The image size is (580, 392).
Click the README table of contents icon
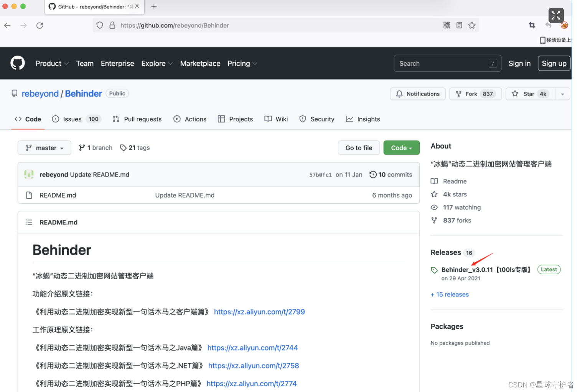[29, 222]
